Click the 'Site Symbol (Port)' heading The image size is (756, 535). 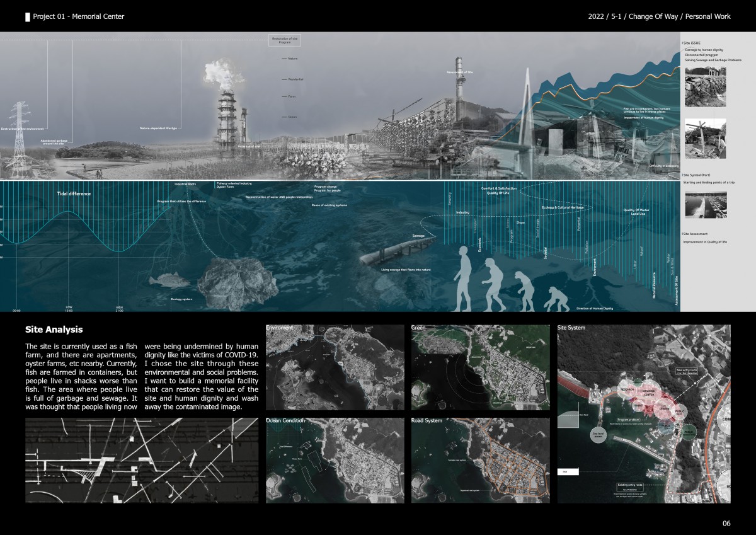(x=697, y=175)
